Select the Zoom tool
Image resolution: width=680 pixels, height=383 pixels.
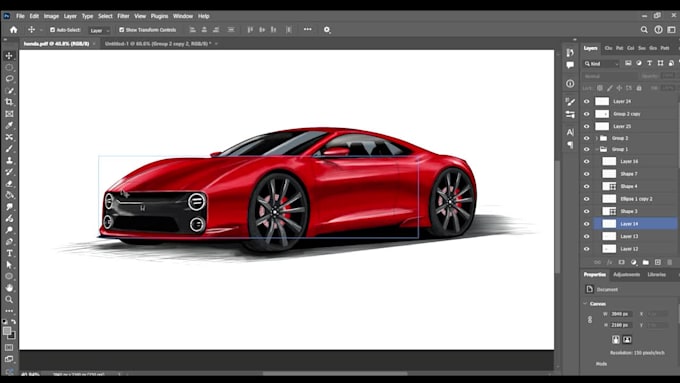9,299
